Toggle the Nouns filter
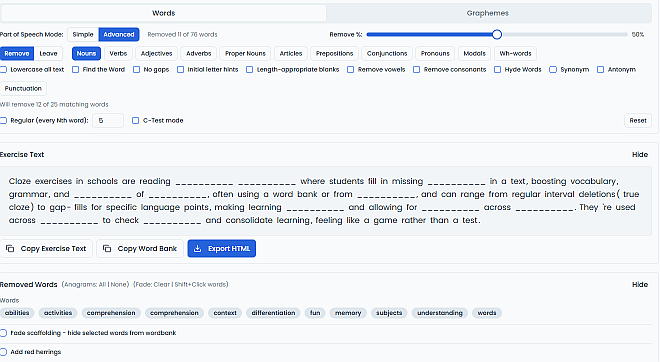Screen dimensions: 660x362 [86, 53]
